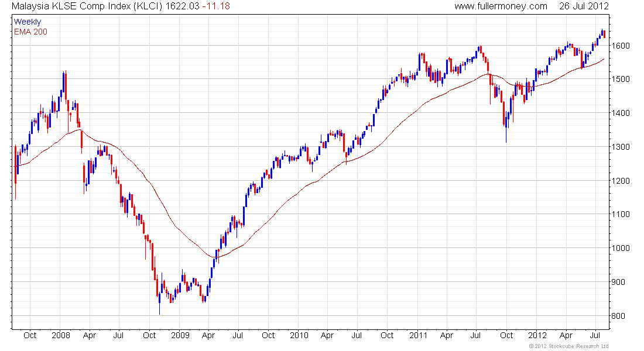Click the Oct label just before 2010

click(268, 335)
